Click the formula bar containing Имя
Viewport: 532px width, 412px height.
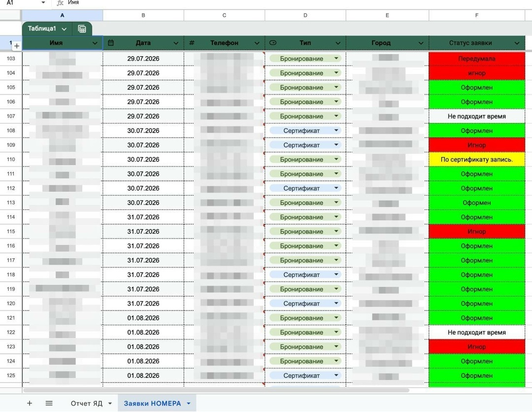click(299, 3)
